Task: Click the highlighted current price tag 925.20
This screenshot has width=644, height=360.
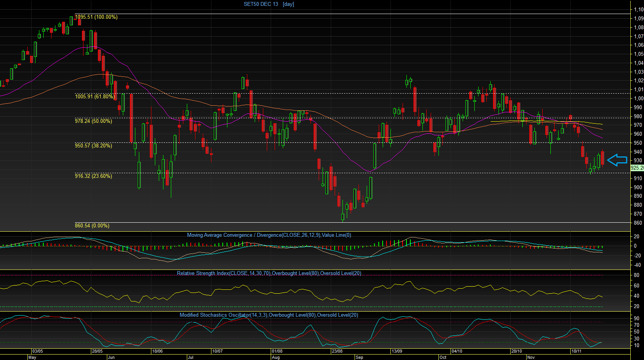Action: pos(637,168)
